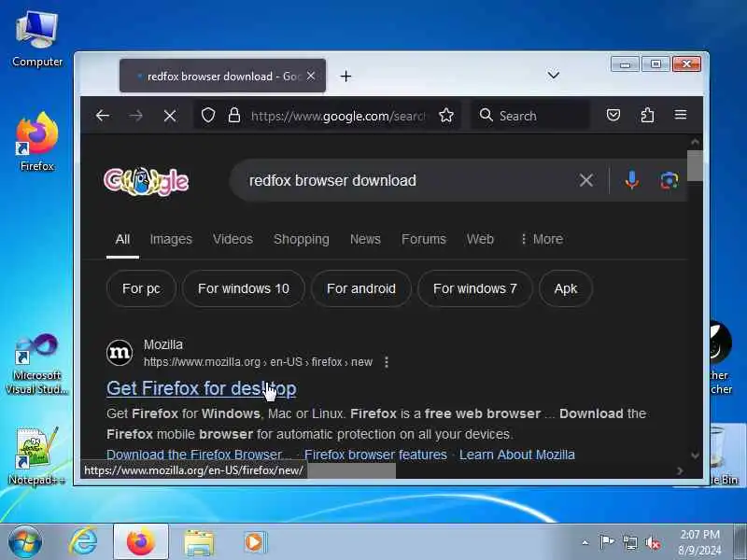
Task: Open 'Firefox browser features' sublink
Action: point(375,455)
